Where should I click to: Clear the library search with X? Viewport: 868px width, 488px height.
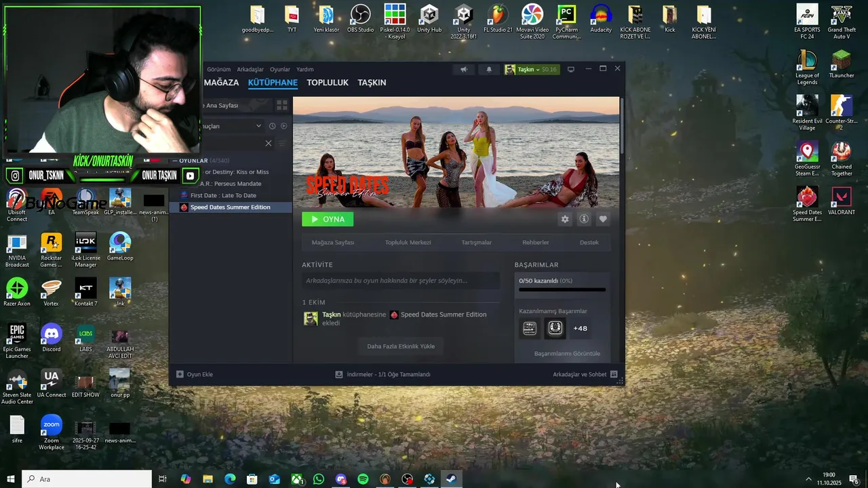[x=268, y=143]
